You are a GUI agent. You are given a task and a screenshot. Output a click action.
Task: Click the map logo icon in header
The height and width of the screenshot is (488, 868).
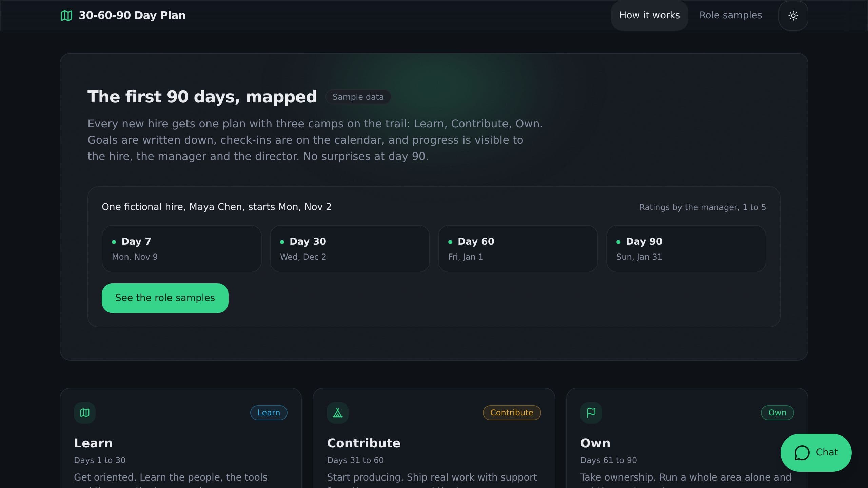[66, 15]
